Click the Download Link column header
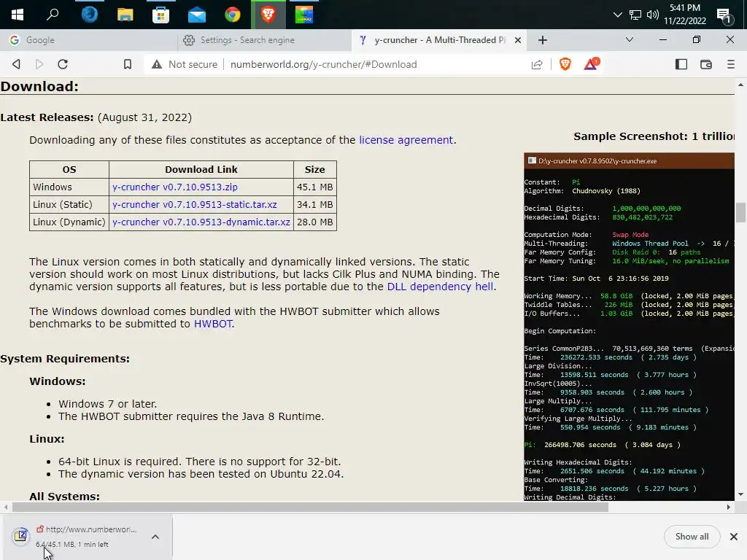Image resolution: width=747 pixels, height=560 pixels. pos(201,169)
